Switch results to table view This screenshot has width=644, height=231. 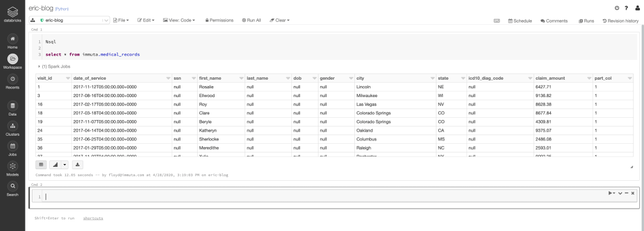(x=41, y=165)
